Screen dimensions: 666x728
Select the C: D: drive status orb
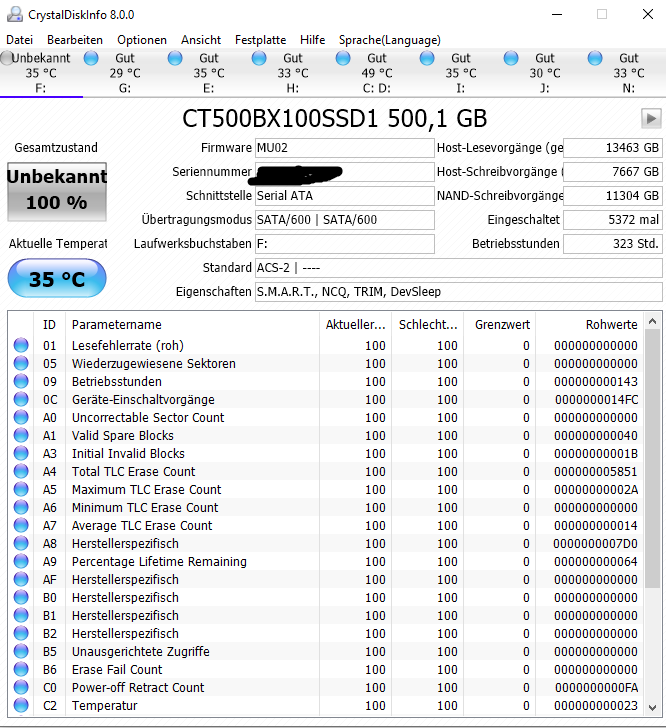343,58
